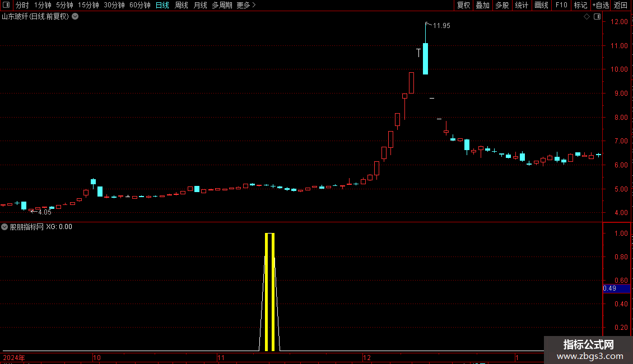The height and width of the screenshot is (364, 633).
Task: Click the 标记 mark button
Action: tap(580, 5)
